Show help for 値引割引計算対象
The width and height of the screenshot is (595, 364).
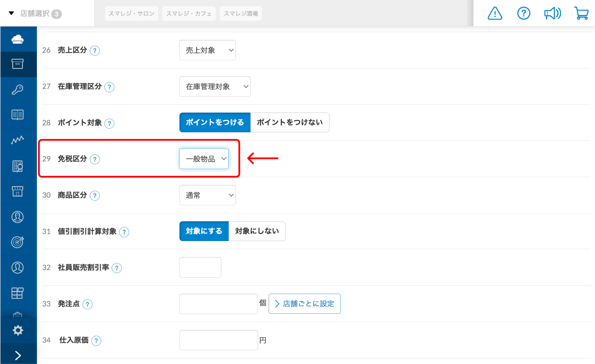click(124, 232)
